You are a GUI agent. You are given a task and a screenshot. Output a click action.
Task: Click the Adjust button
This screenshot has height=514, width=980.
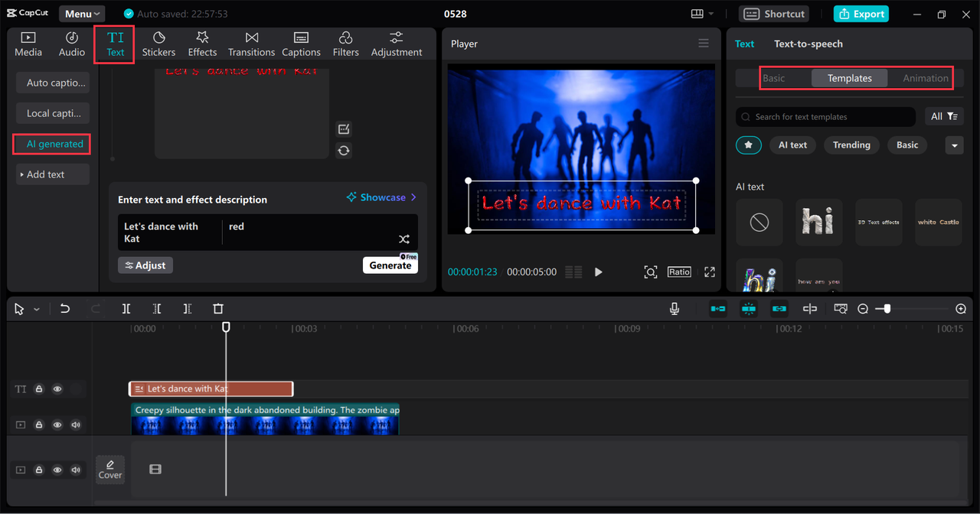tap(145, 265)
